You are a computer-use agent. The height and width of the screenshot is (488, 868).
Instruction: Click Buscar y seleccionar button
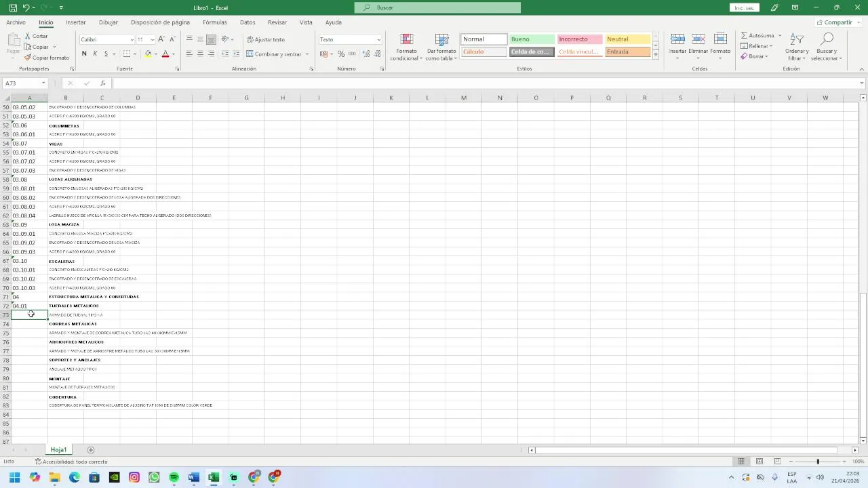[826, 47]
